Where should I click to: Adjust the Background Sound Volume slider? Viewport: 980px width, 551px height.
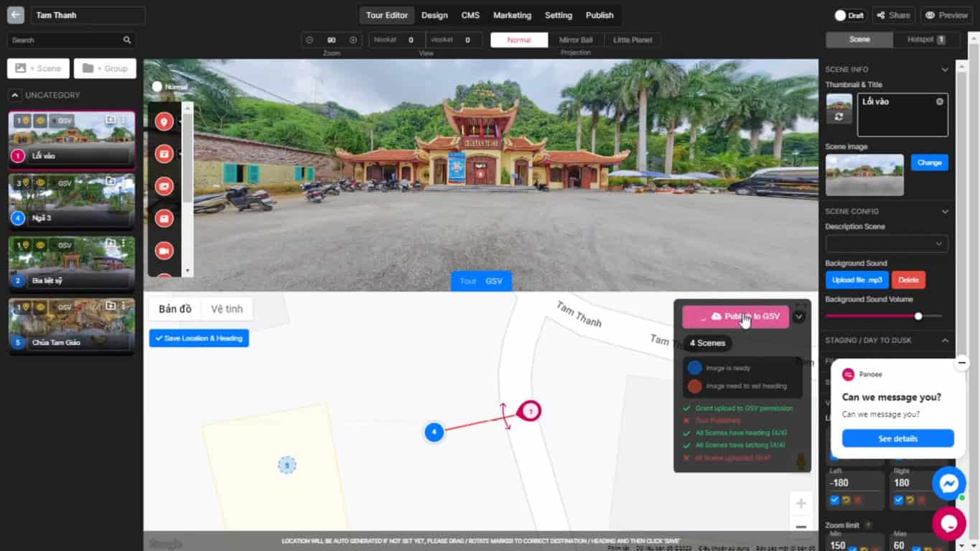(x=918, y=315)
